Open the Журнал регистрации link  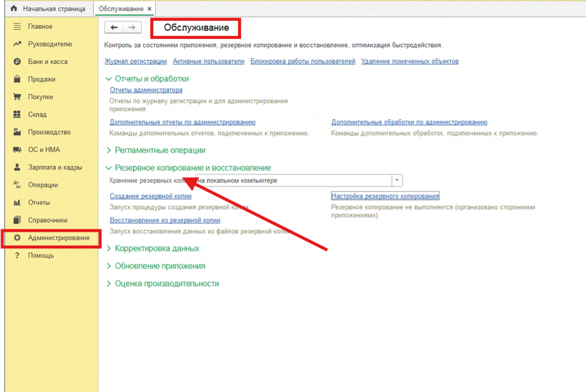coord(135,61)
